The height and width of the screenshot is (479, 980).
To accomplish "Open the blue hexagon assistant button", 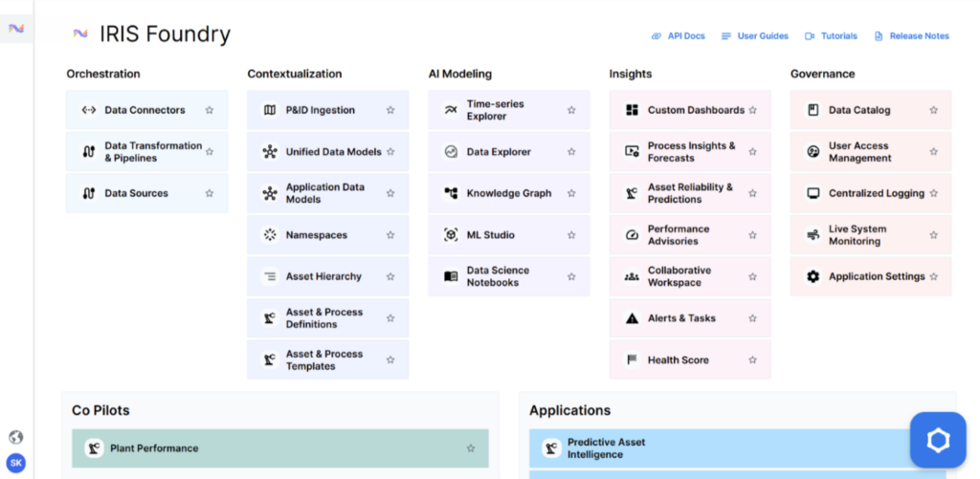I will pyautogui.click(x=938, y=441).
